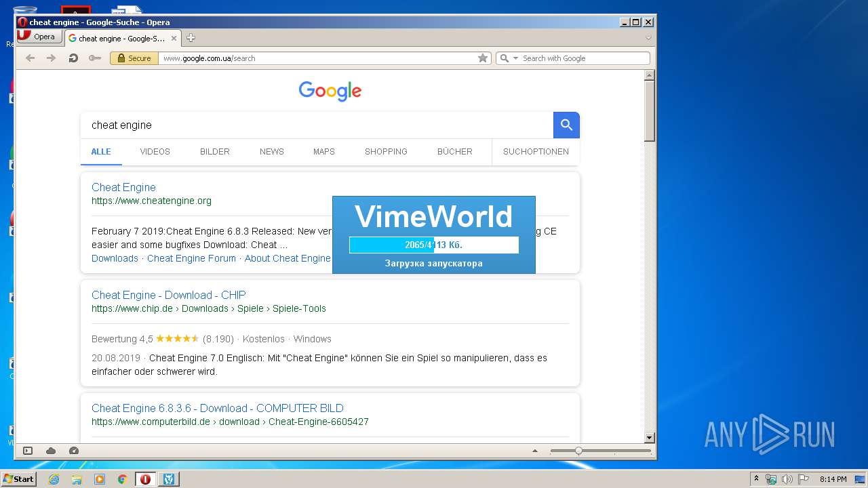Close the cheat engine Google tab

174,39
